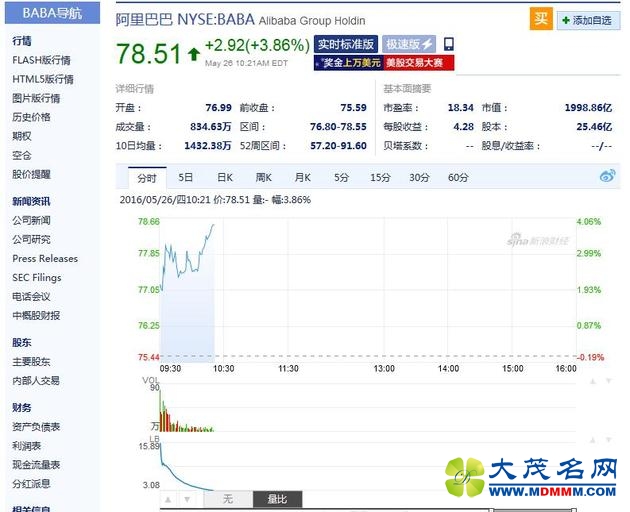The height and width of the screenshot is (512, 630).
Task: Open 电话会议 conference call link
Action: click(x=31, y=297)
